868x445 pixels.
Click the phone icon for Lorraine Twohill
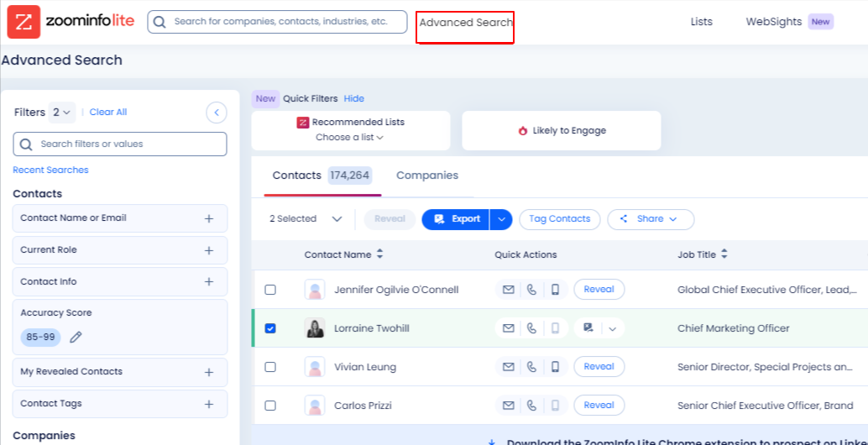click(x=532, y=328)
